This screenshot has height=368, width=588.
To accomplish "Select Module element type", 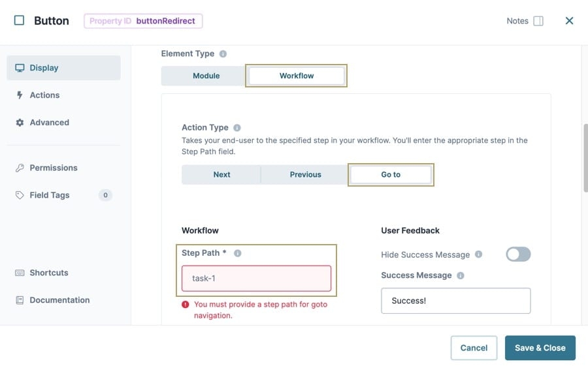I will [206, 76].
